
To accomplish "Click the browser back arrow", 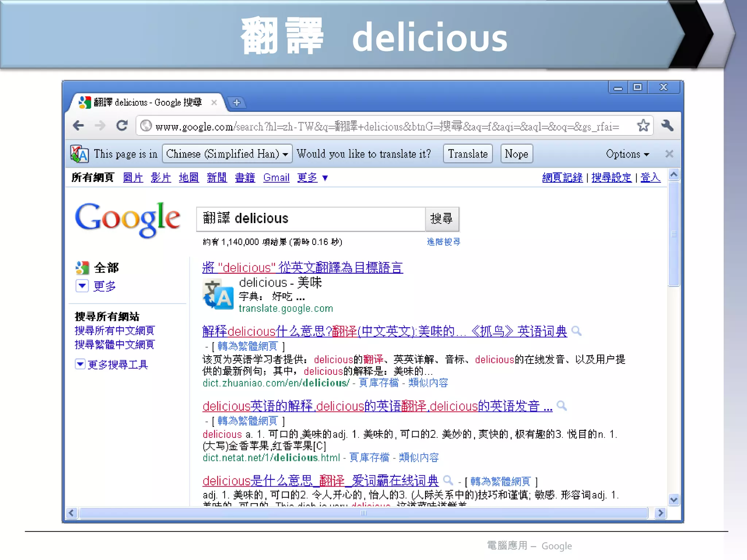I will tap(78, 126).
